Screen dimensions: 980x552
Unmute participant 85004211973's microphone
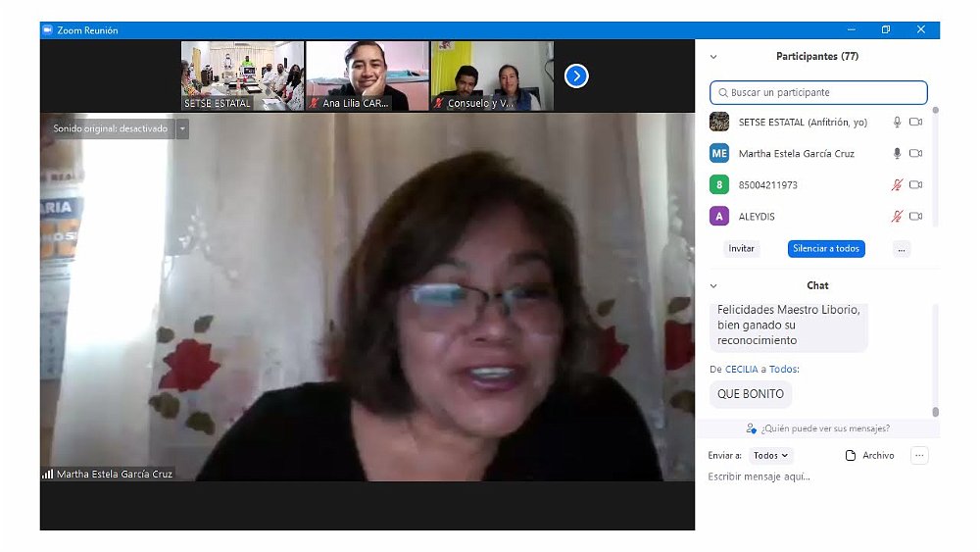pyautogui.click(x=896, y=185)
